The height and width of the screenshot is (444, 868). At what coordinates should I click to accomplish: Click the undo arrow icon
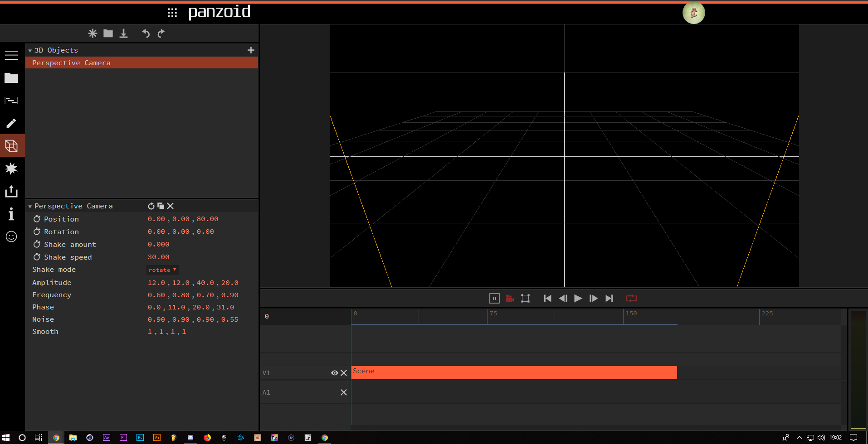click(146, 34)
